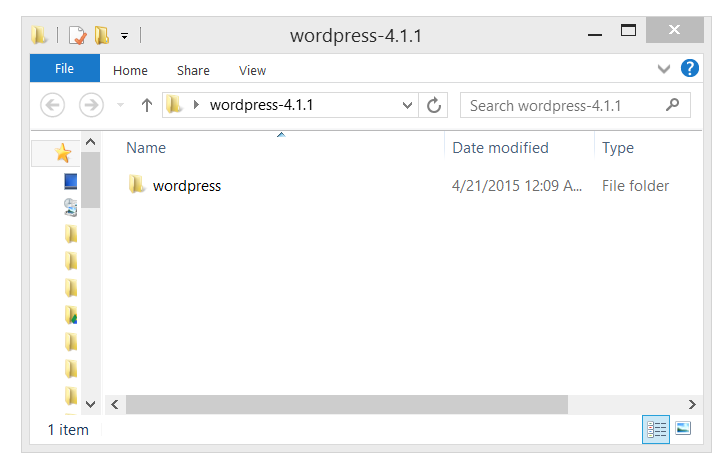Switch to the View ribbon tab
This screenshot has height=473, width=727.
pyautogui.click(x=252, y=70)
